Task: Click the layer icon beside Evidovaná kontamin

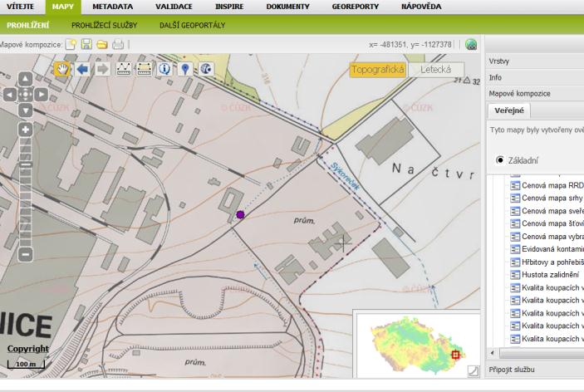Action: coord(515,249)
